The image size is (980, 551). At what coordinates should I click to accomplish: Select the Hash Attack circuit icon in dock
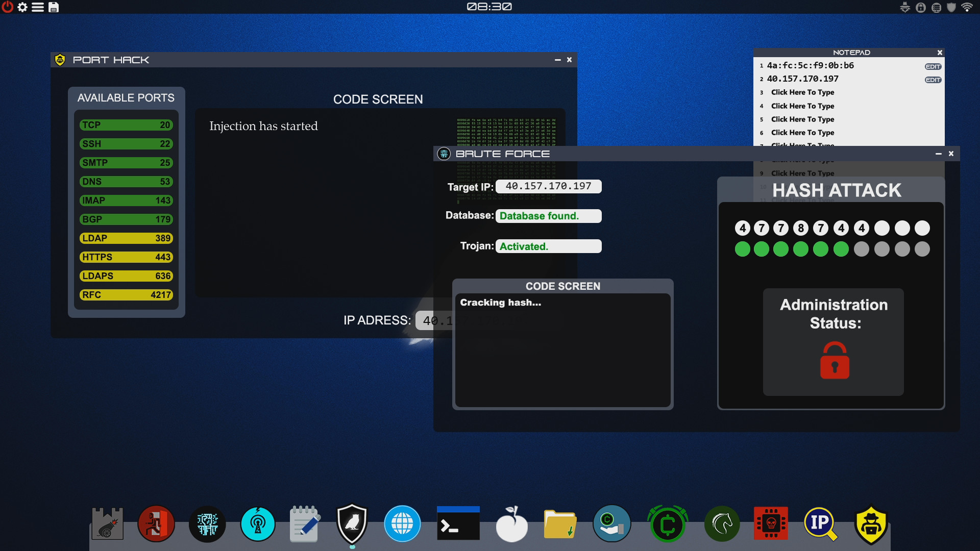pyautogui.click(x=206, y=523)
